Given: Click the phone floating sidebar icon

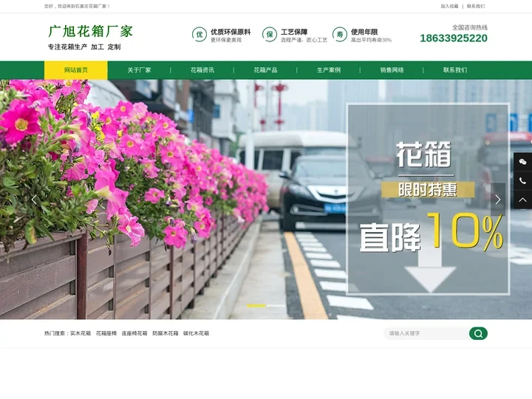Looking at the screenshot, I should pos(522,181).
